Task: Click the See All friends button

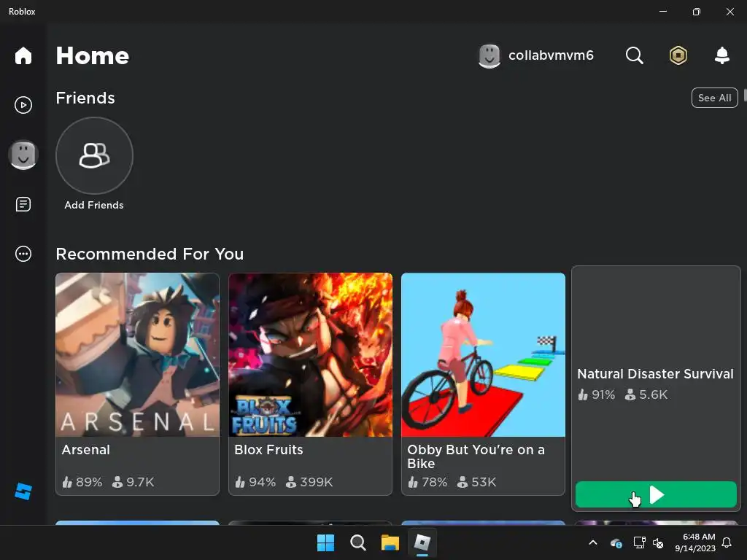Action: click(x=714, y=98)
